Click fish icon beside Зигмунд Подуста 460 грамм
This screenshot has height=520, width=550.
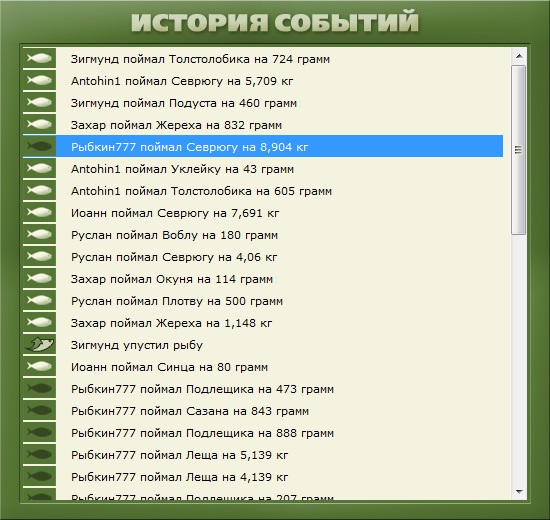[39, 102]
